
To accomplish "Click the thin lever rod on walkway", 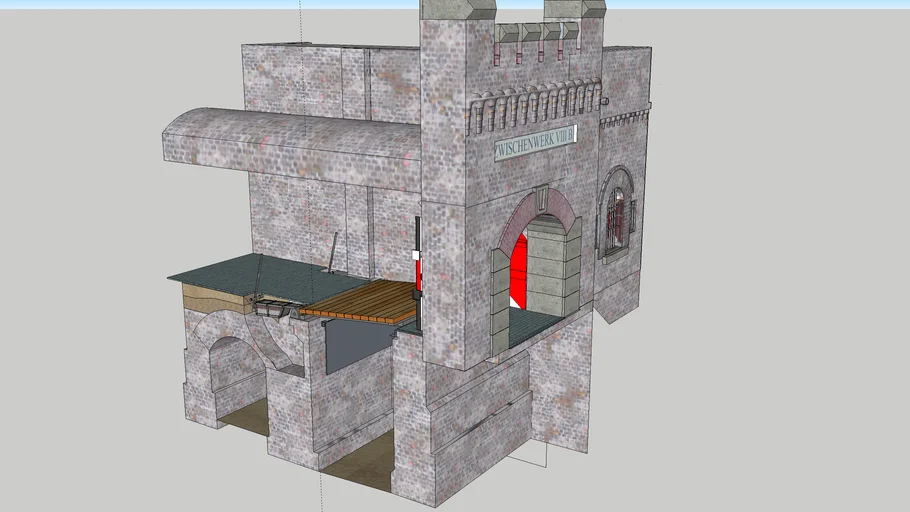I will 332,250.
